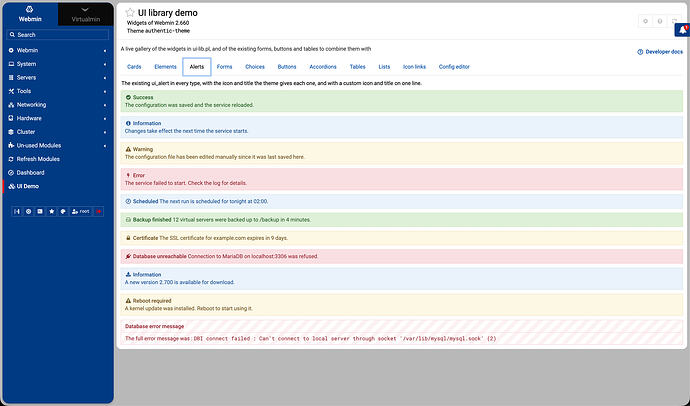
Task: Click the red logout icon in sidebar footer
Action: click(99, 212)
